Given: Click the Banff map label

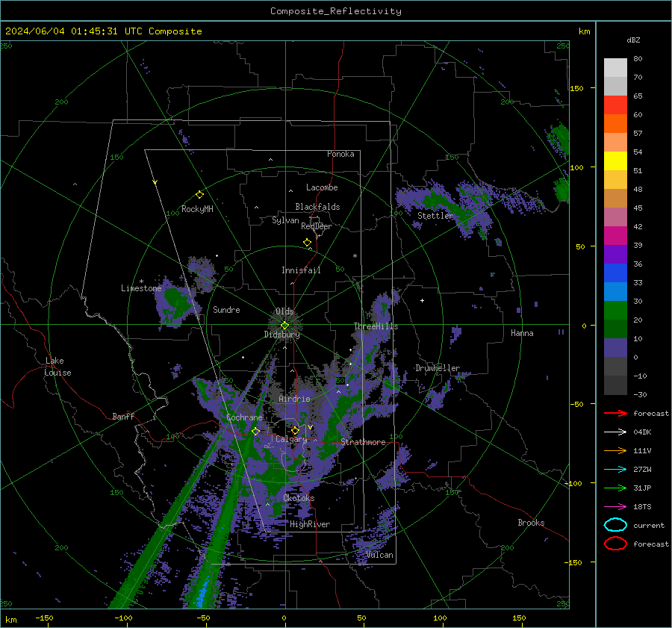Looking at the screenshot, I should (x=123, y=416).
